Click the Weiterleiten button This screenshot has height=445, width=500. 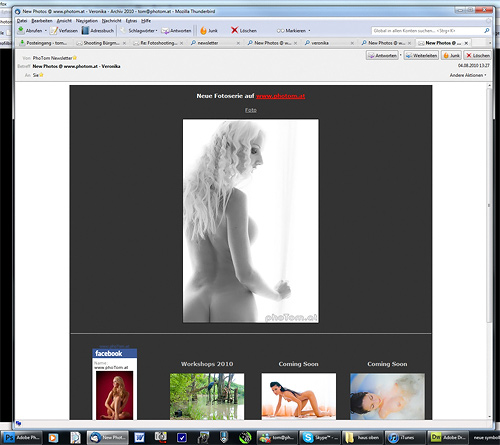click(x=422, y=56)
